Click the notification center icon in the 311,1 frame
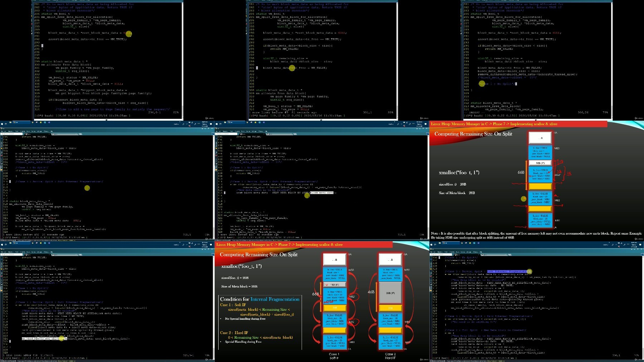 [x=211, y=124]
